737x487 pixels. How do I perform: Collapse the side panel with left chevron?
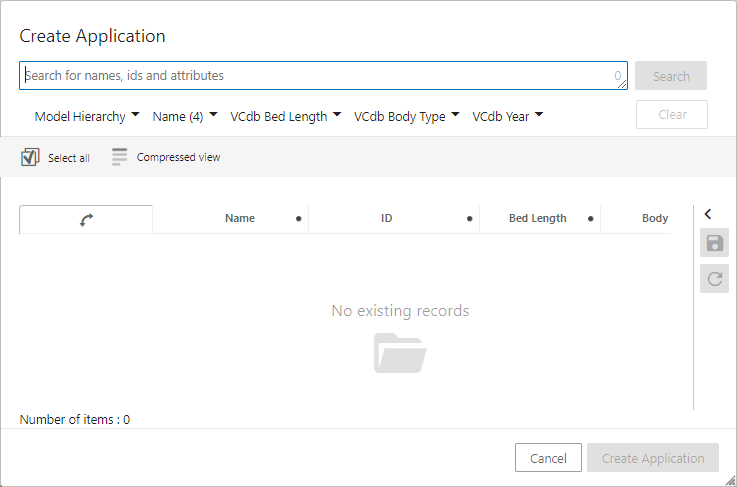[x=708, y=214]
